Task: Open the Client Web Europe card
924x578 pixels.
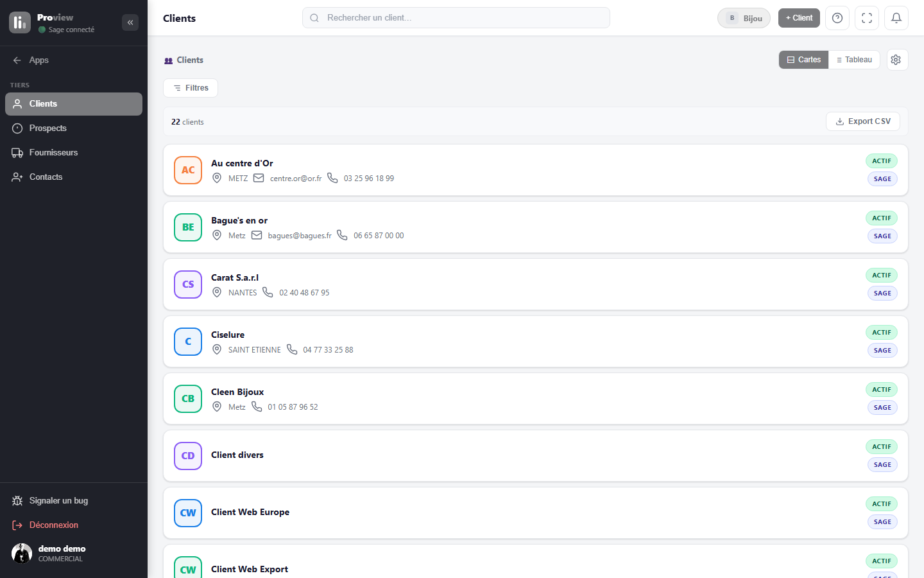Action: [536, 513]
